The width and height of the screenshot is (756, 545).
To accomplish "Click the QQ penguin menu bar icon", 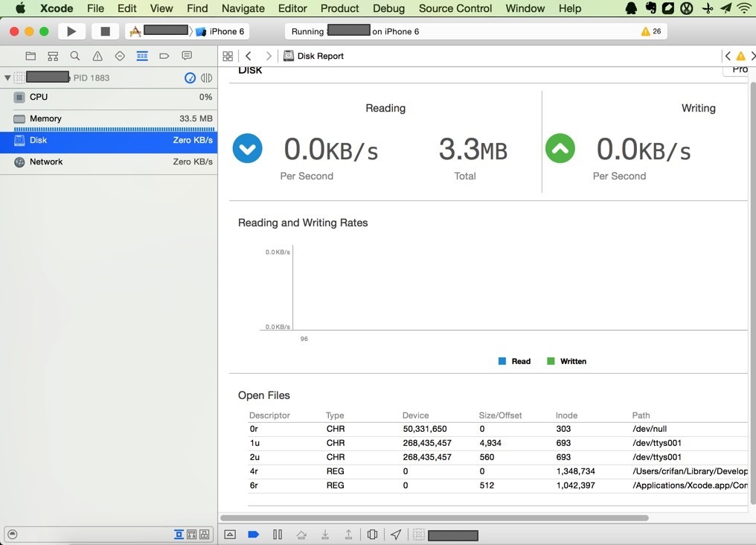I will click(631, 8).
